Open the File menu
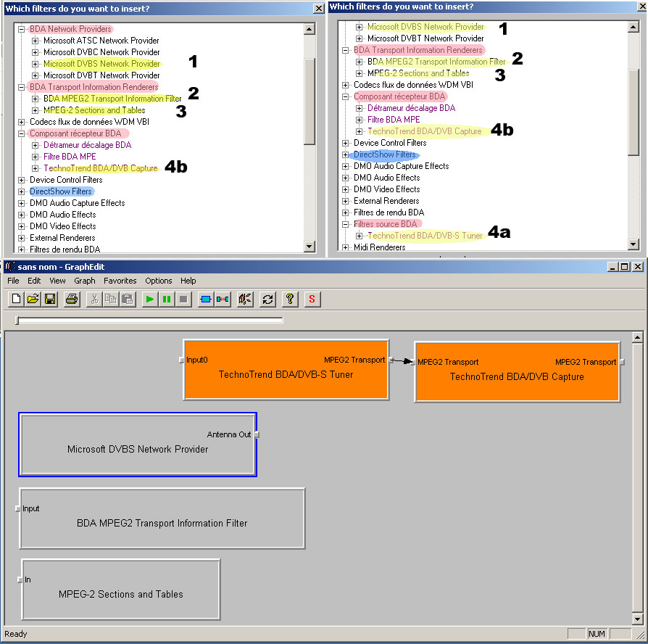The height and width of the screenshot is (644, 648). (13, 281)
